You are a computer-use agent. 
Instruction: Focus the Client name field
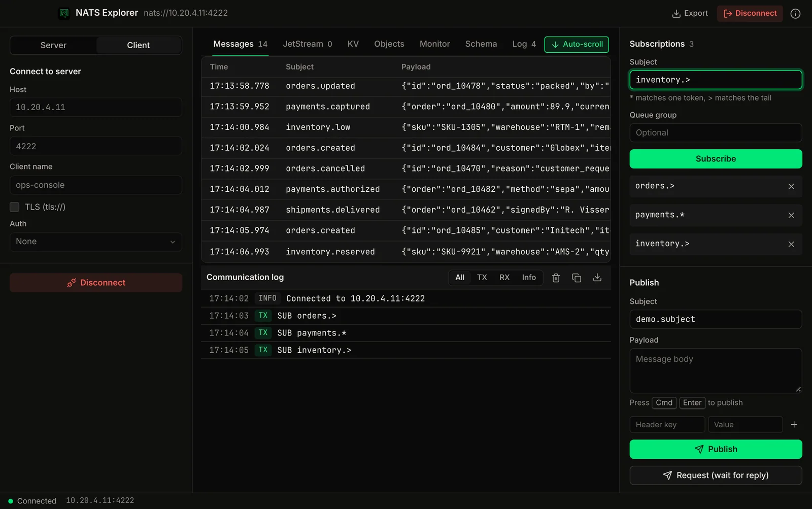(x=96, y=185)
